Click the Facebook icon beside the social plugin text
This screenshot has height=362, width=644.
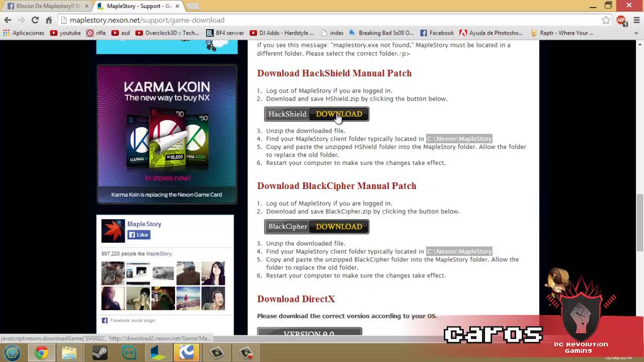(105, 320)
